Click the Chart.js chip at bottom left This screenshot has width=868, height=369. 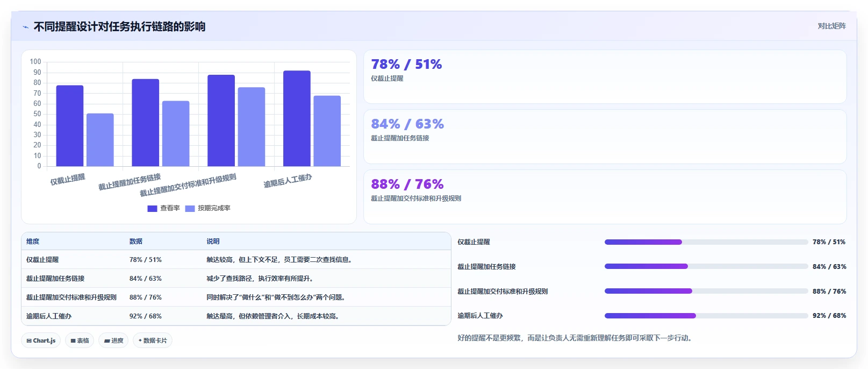tap(41, 340)
